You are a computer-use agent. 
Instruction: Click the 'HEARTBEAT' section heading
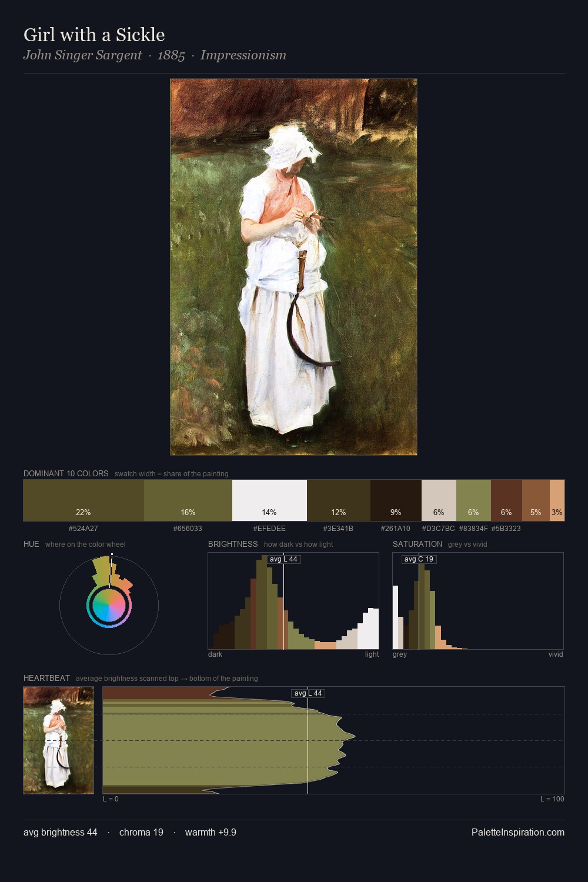pos(46,678)
